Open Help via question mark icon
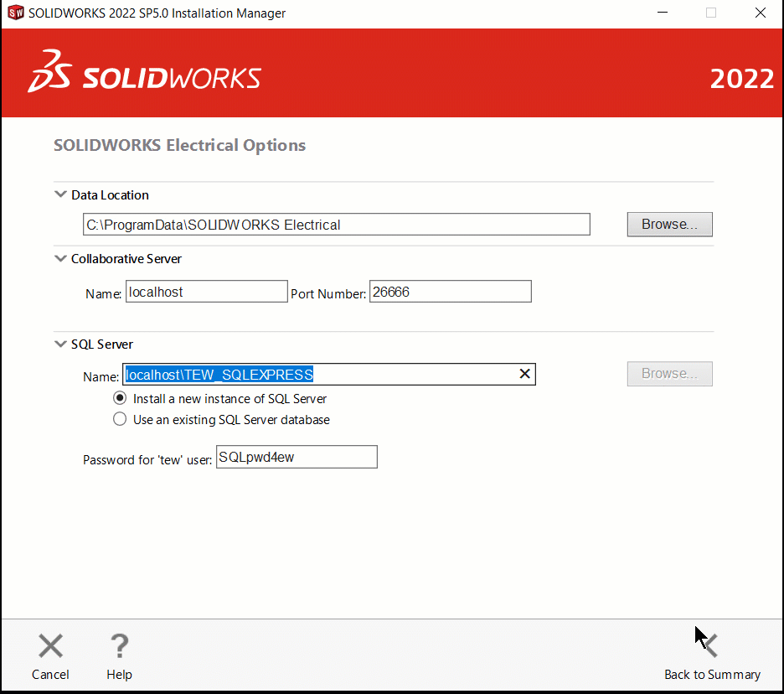Image resolution: width=784 pixels, height=694 pixels. coord(120,646)
